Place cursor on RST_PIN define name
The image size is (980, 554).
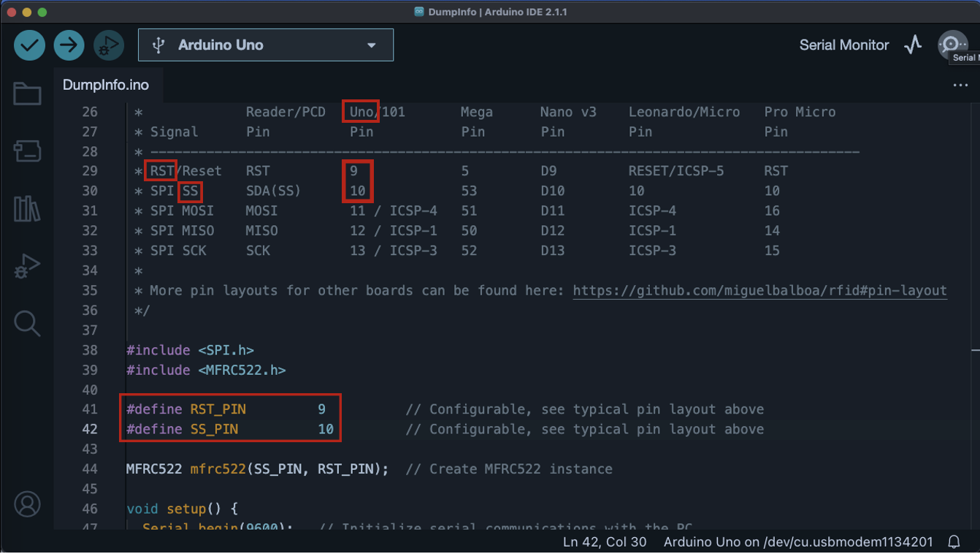tap(218, 409)
